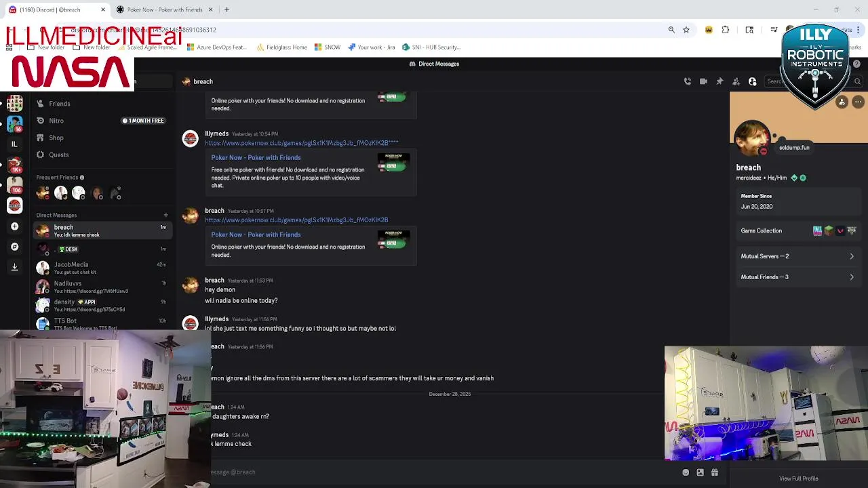
Task: Open the server with 1K+ badge
Action: [x=15, y=165]
